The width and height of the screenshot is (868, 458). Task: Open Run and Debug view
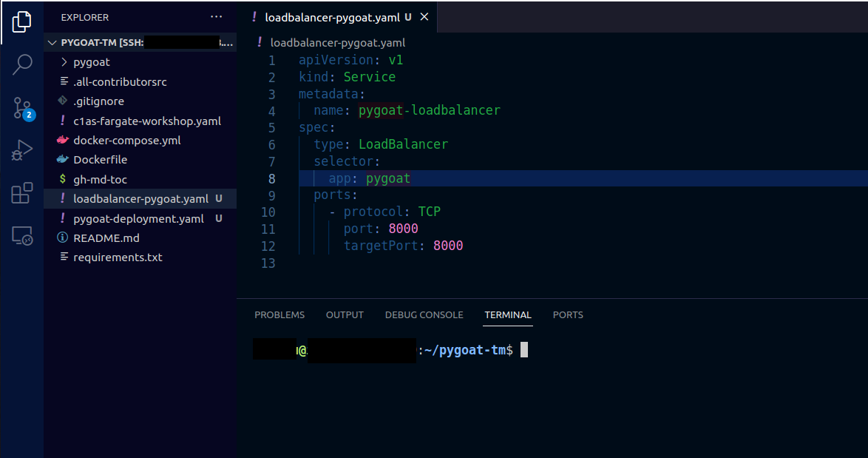click(x=21, y=150)
